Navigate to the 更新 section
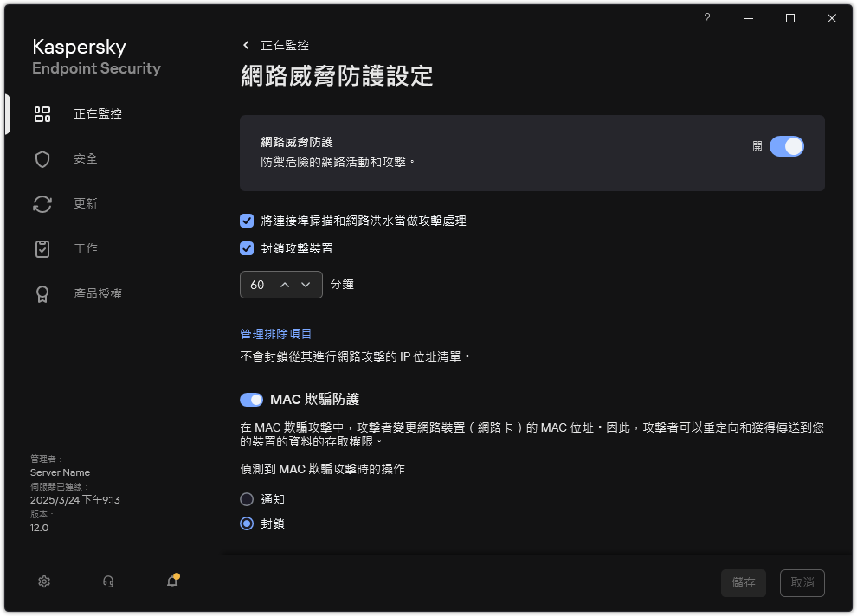Image resolution: width=857 pixels, height=616 pixels. click(42, 203)
